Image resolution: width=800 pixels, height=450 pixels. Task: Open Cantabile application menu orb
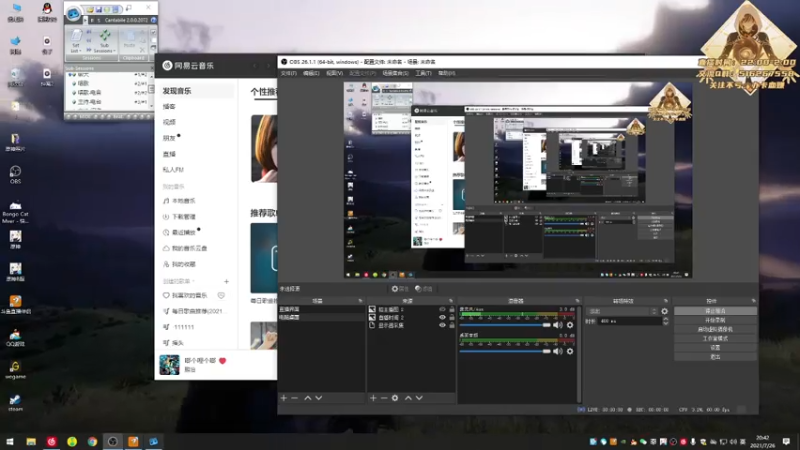point(73,14)
